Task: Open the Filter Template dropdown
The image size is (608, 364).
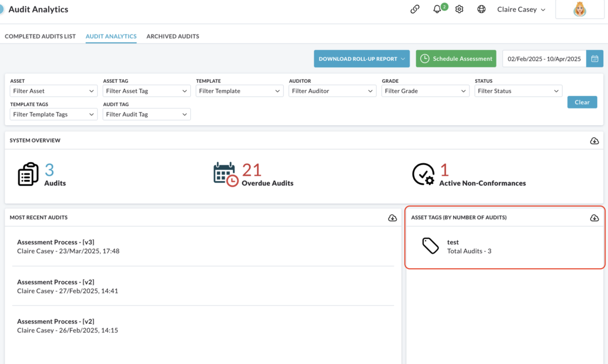Action: tap(239, 91)
